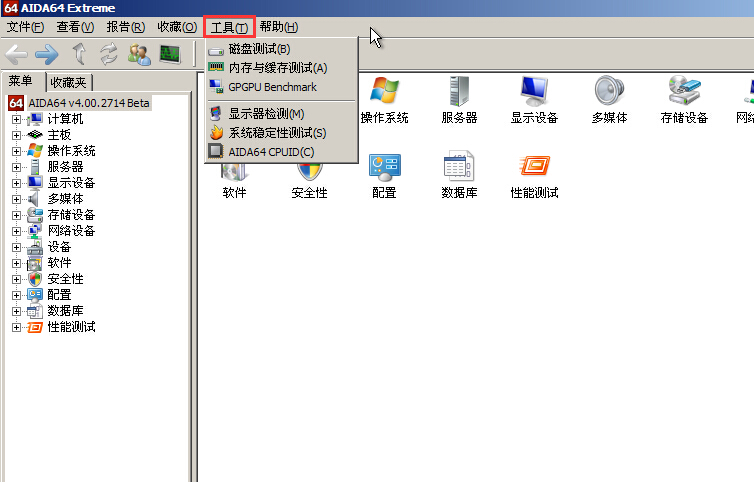The height and width of the screenshot is (482, 754).
Task: Select 内存与缓存测试(A) menu entry
Action: point(282,68)
